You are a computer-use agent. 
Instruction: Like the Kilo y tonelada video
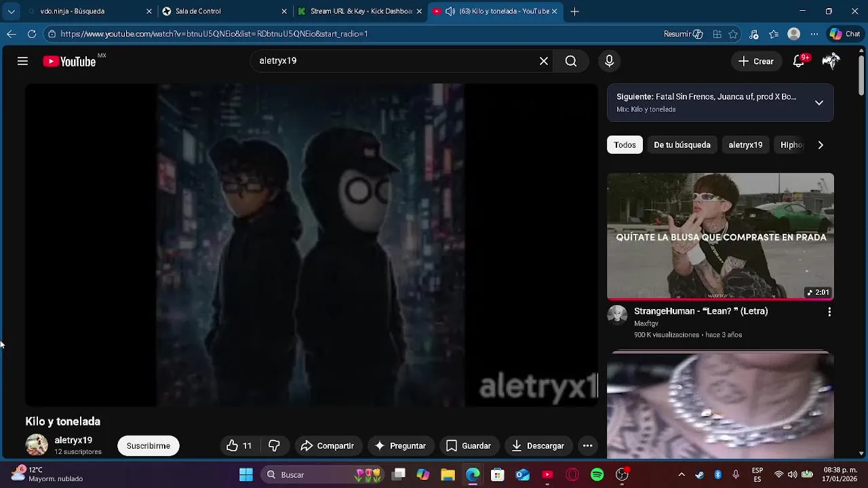tap(239, 445)
